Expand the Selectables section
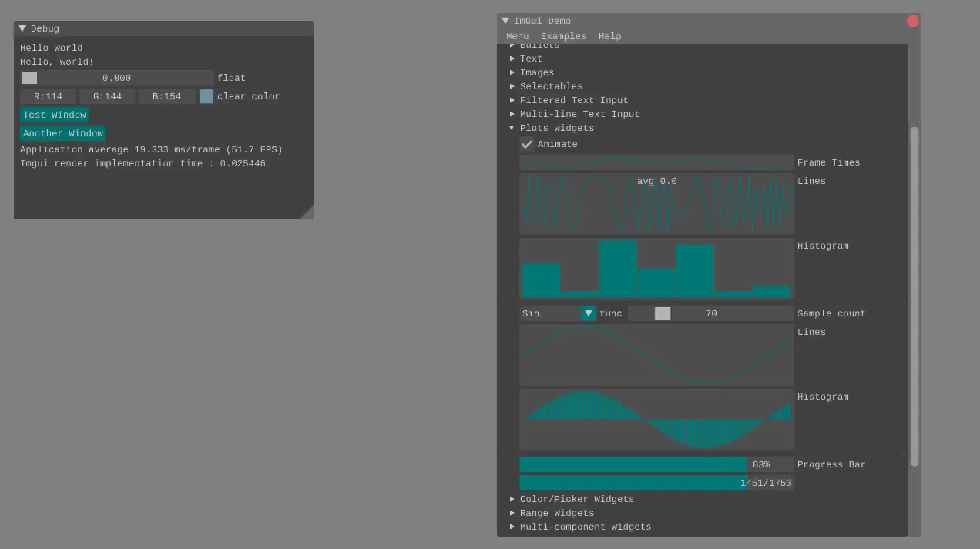 (512, 86)
